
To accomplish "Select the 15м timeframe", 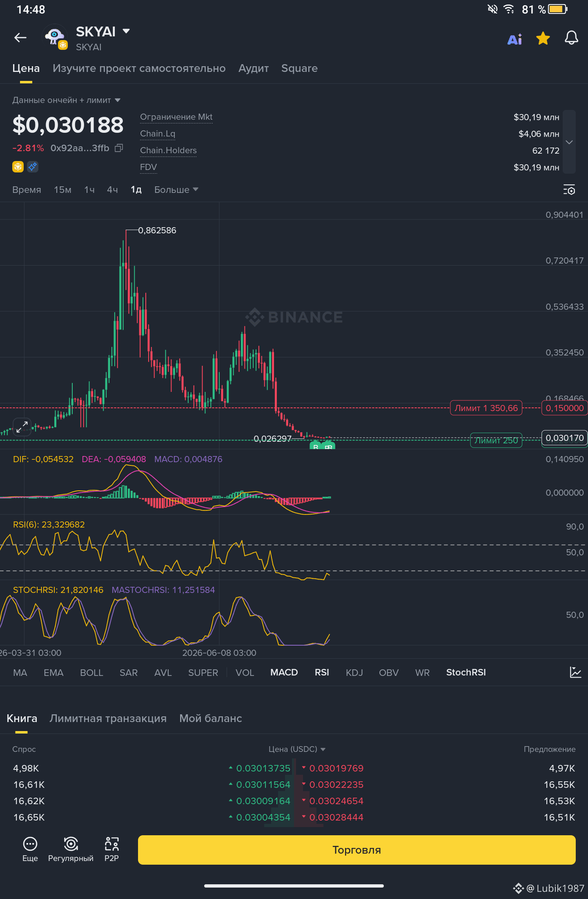I will click(x=62, y=190).
